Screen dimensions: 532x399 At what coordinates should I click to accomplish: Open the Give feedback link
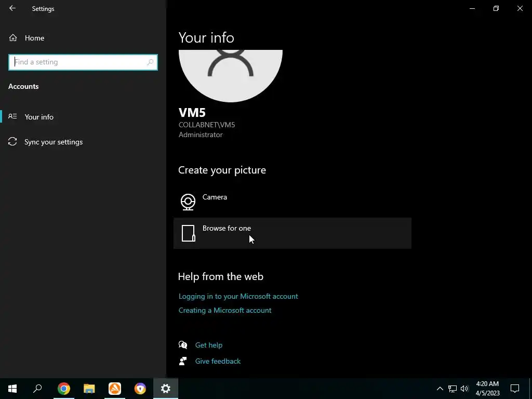point(218,361)
